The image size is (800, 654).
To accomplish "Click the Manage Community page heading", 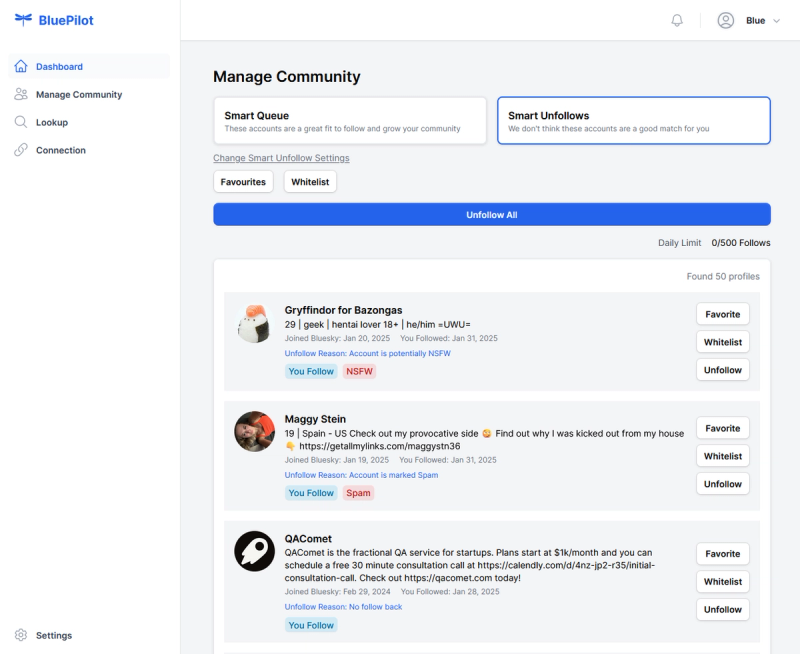I will click(x=287, y=77).
